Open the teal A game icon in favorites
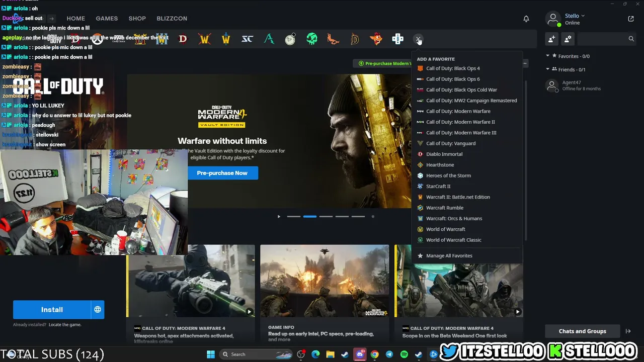This screenshot has width=644, height=362. point(269,39)
